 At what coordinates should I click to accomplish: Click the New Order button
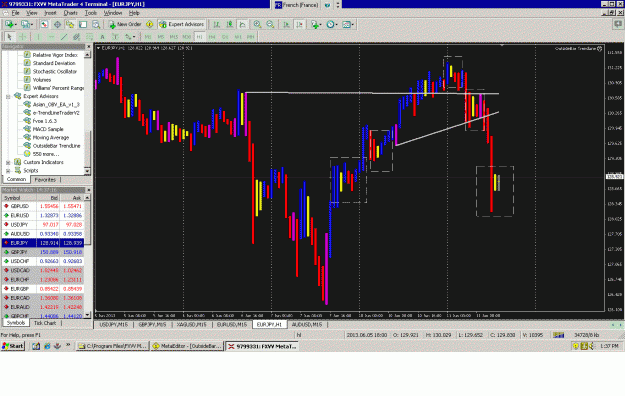pos(125,24)
